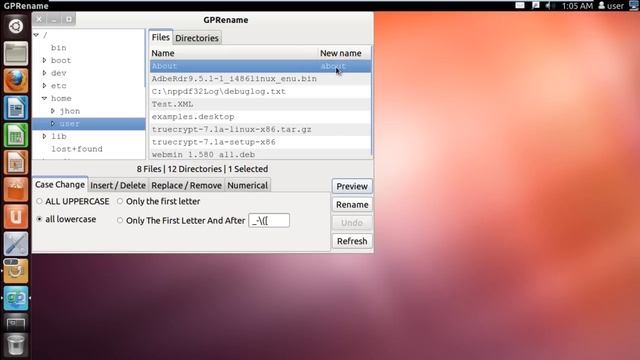Focus the characters-after text field
Image resolution: width=640 pixels, height=360 pixels.
point(269,220)
